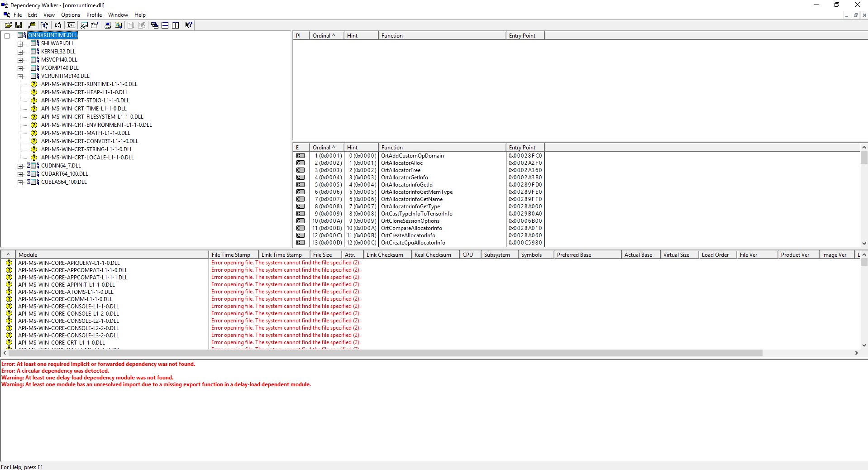This screenshot has width=868, height=470.
Task: Open a module file with the Open icon
Action: coord(8,25)
